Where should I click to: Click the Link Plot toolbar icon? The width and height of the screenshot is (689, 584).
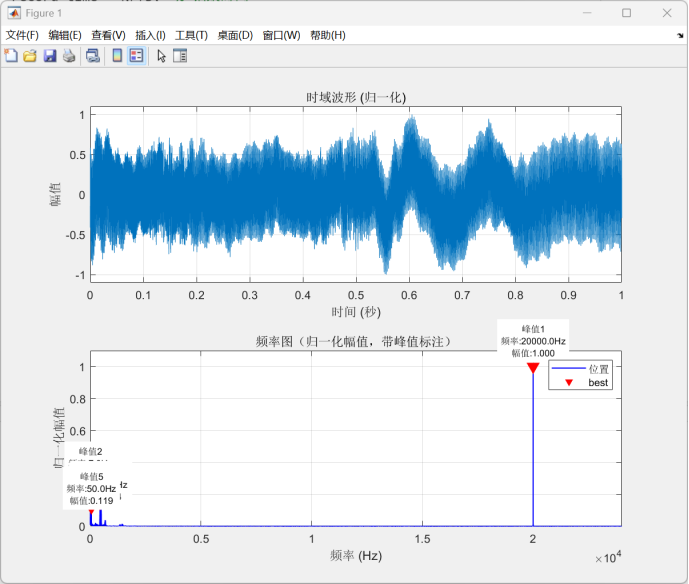click(x=93, y=56)
